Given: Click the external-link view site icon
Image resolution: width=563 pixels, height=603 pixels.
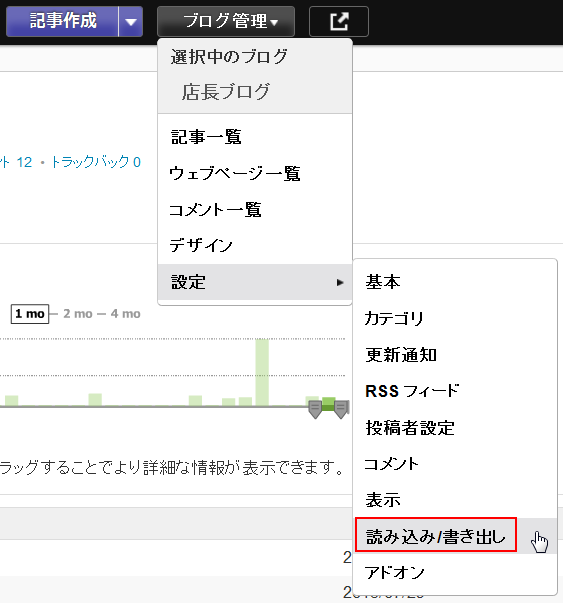Looking at the screenshot, I should click(x=339, y=21).
